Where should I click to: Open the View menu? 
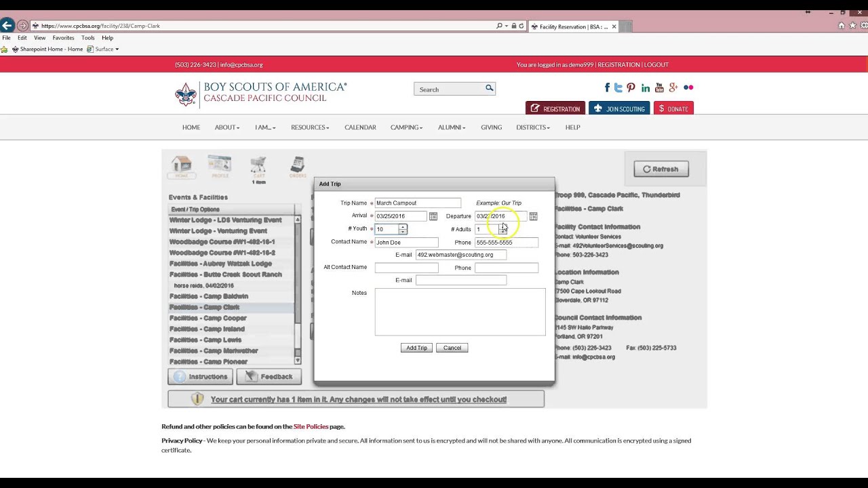(x=40, y=38)
